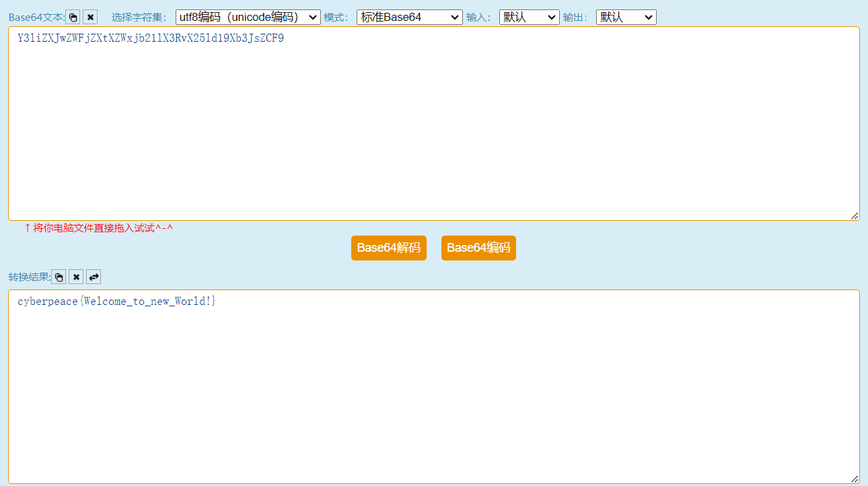This screenshot has width=868, height=486.
Task: Click the resize handle of the input area
Action: [855, 215]
